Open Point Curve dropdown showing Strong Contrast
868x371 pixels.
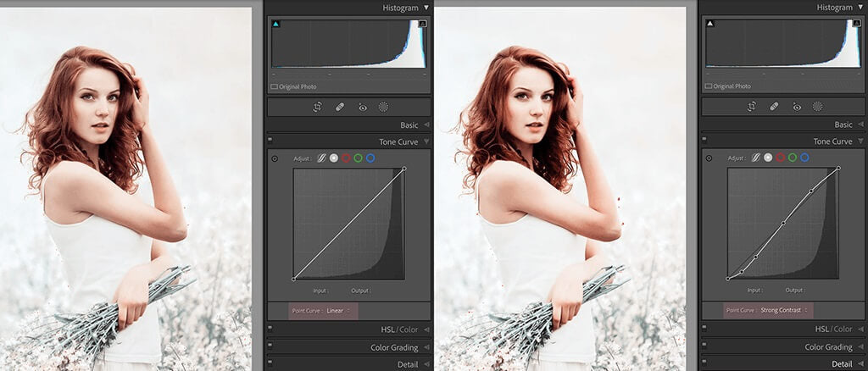(783, 310)
